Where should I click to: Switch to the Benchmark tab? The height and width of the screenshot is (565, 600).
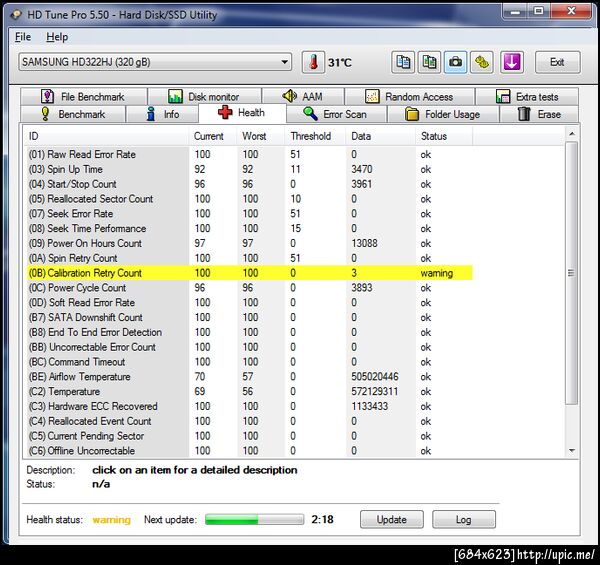click(73, 114)
